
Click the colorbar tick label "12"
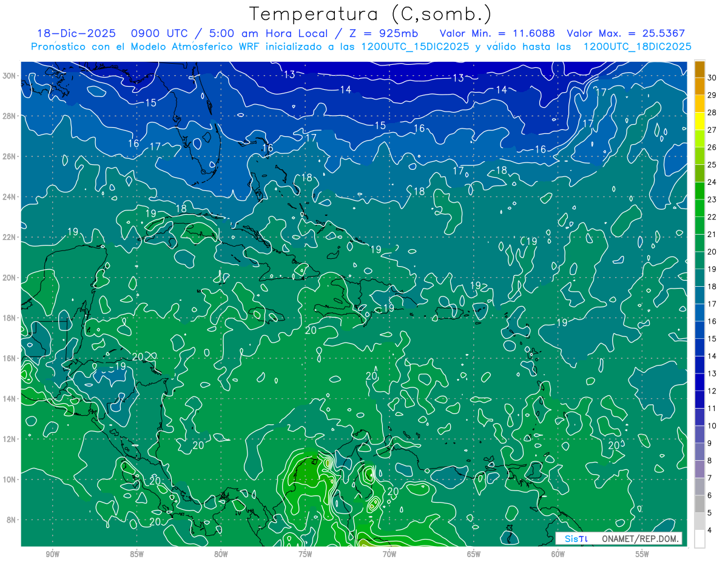coord(712,391)
